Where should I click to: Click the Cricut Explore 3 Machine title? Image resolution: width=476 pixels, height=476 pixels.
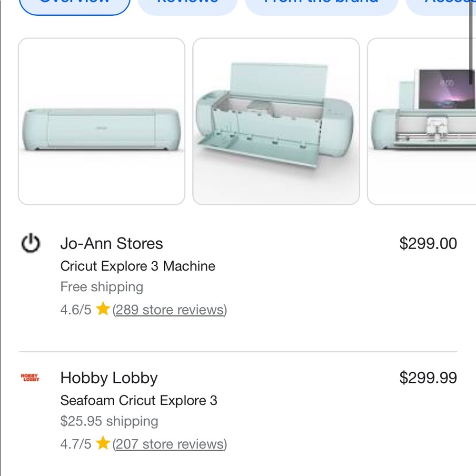(138, 266)
